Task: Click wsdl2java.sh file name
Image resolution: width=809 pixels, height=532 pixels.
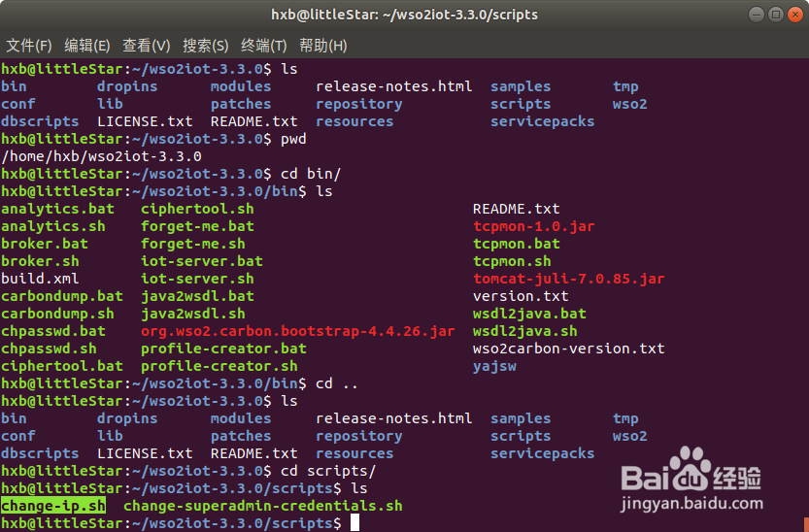Action: 525,331
